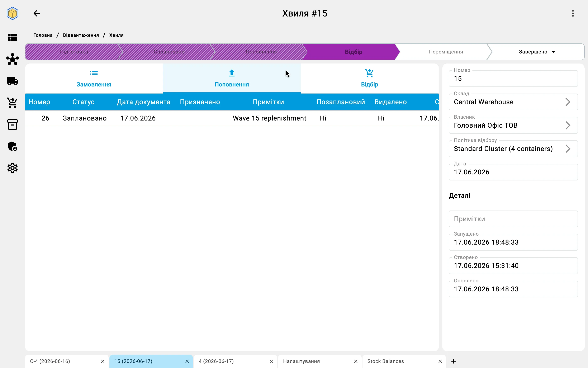Click the Номер field with value 15
Viewport: 588px width, 368px height.
pos(513,79)
